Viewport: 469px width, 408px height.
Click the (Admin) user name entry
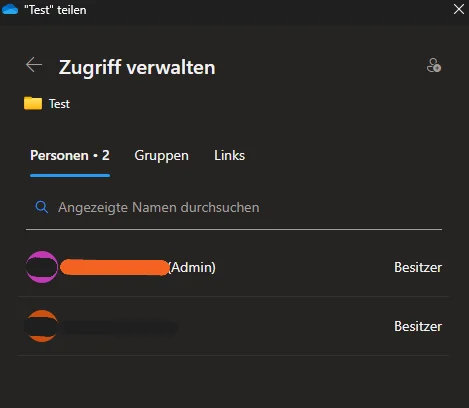[138, 267]
